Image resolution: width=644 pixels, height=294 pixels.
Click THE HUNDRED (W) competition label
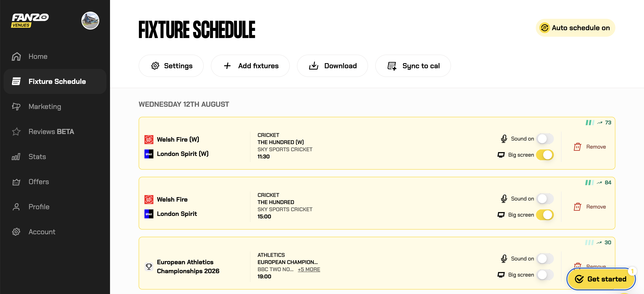click(281, 142)
